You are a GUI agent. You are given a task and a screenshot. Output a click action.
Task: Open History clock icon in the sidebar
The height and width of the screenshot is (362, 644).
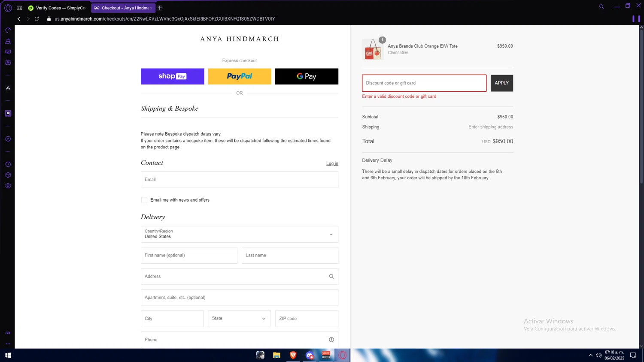pyautogui.click(x=8, y=164)
